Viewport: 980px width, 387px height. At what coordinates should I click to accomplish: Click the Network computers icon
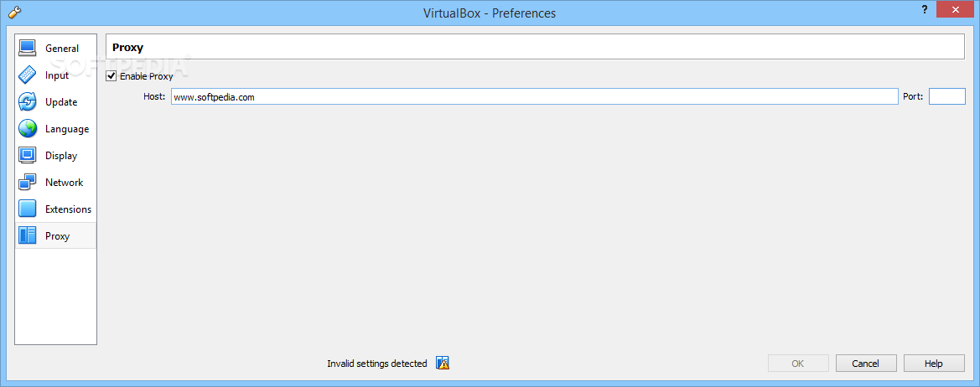pyautogui.click(x=28, y=183)
